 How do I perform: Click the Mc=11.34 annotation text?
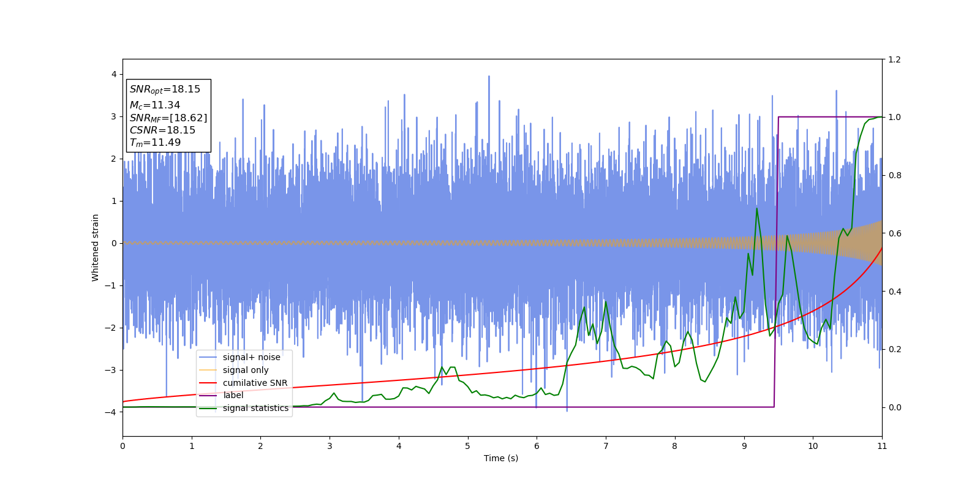[154, 105]
